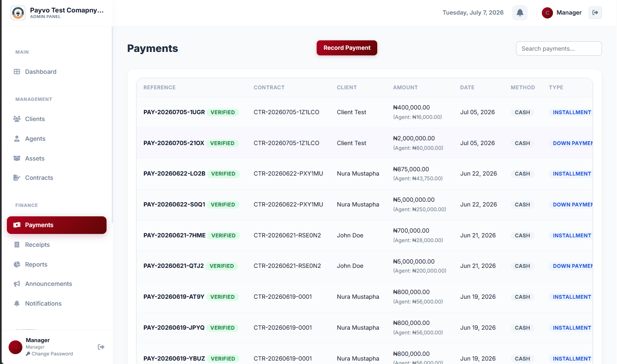
Task: Click the date Tuesday, July 7, 2026
Action: click(x=473, y=12)
